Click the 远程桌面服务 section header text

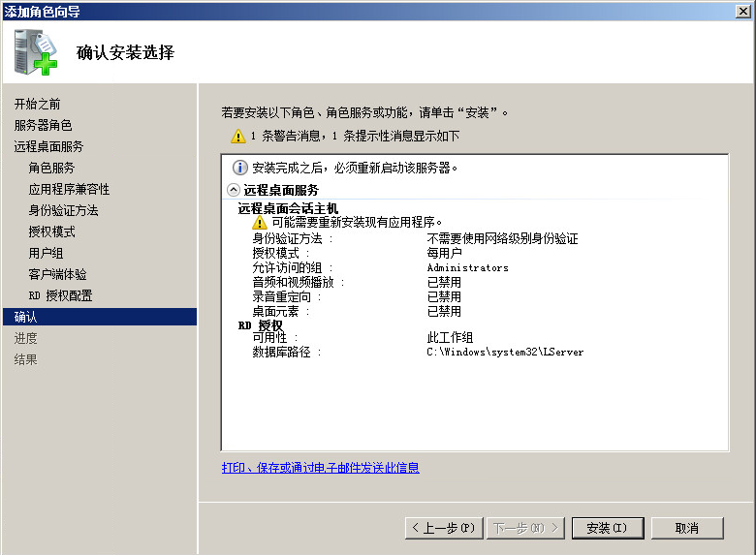pyautogui.click(x=281, y=190)
